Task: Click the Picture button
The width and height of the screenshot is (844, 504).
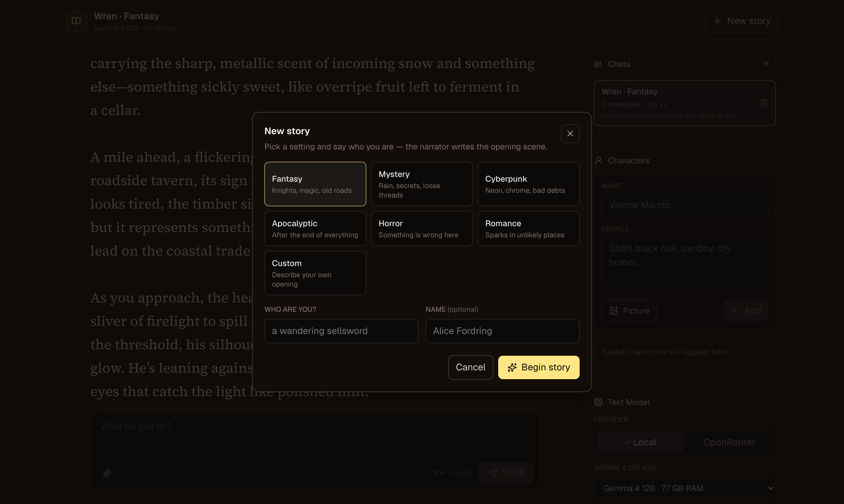Action: point(629,310)
